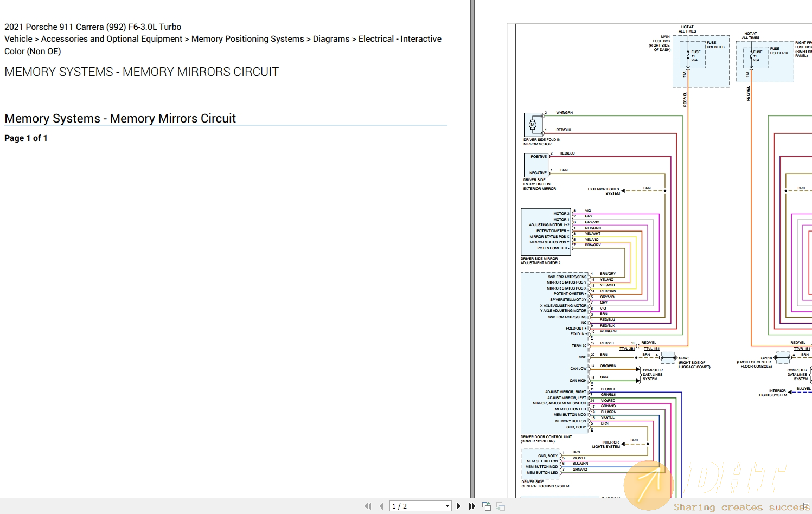
Task: Click the 'ORG/BRN' wire color label
Action: tap(608, 366)
